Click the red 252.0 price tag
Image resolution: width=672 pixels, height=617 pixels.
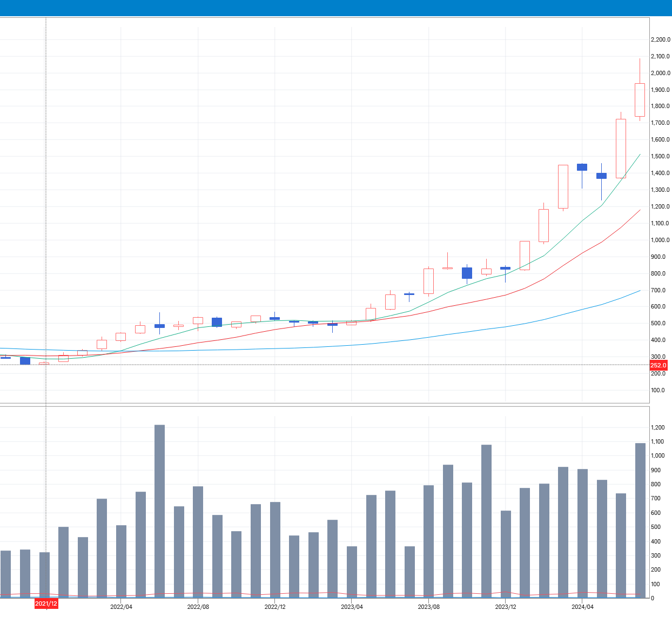(658, 365)
